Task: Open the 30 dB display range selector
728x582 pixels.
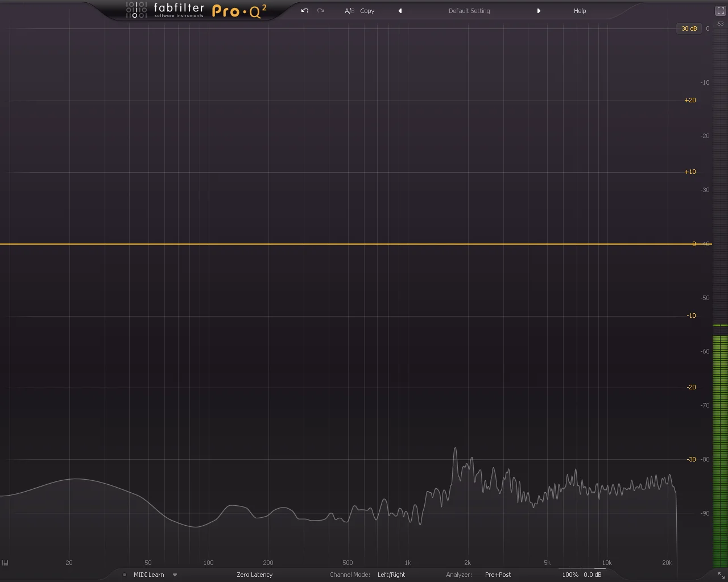Action: 689,28
